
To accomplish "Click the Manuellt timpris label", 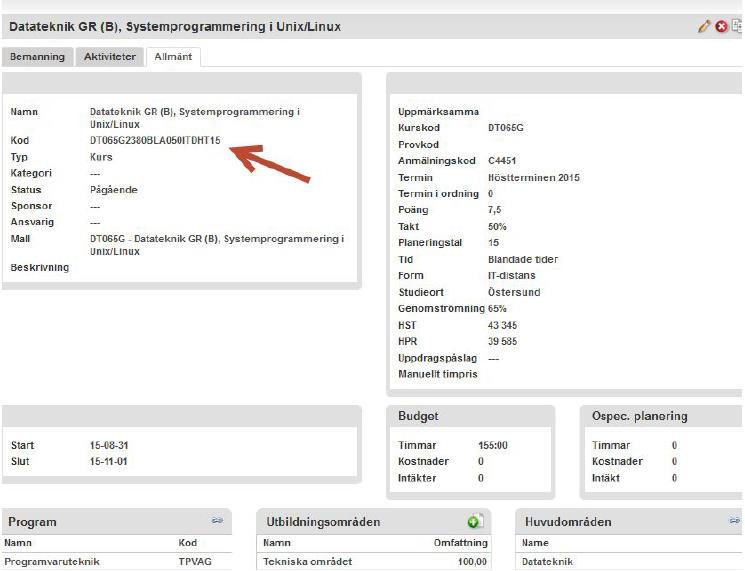I will [438, 374].
